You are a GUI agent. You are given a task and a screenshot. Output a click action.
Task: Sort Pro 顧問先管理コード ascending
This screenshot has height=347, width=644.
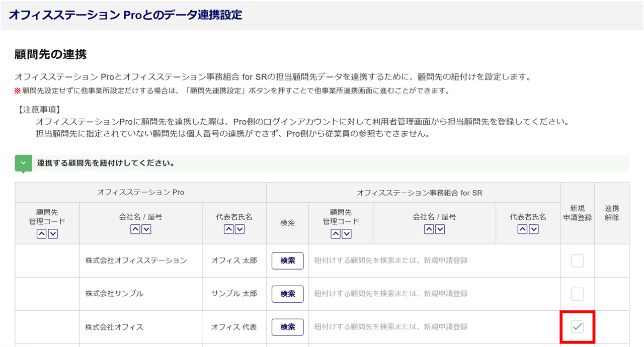42,234
